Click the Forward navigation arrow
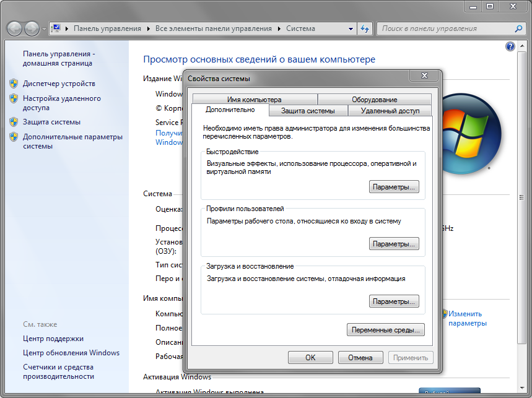The width and height of the screenshot is (532, 398). (31, 28)
